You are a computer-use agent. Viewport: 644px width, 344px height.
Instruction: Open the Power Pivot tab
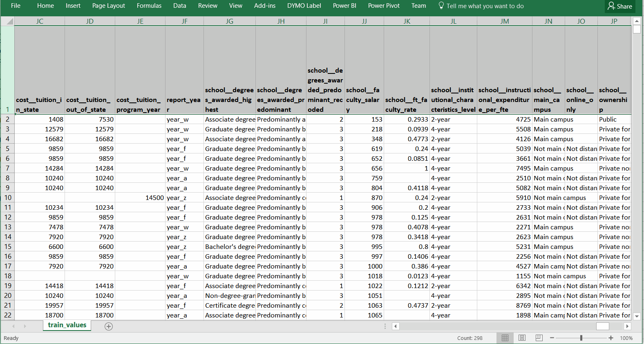(384, 6)
